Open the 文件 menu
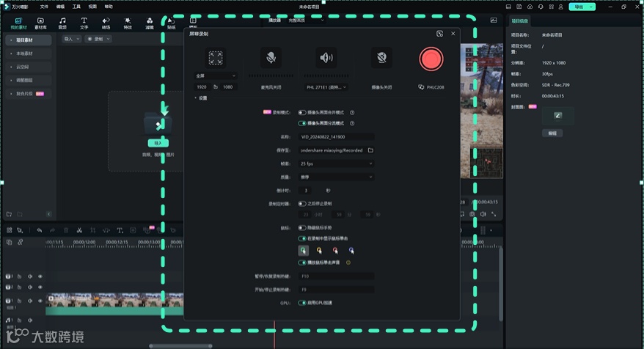Screen dimensions: 644x349 click(44, 7)
